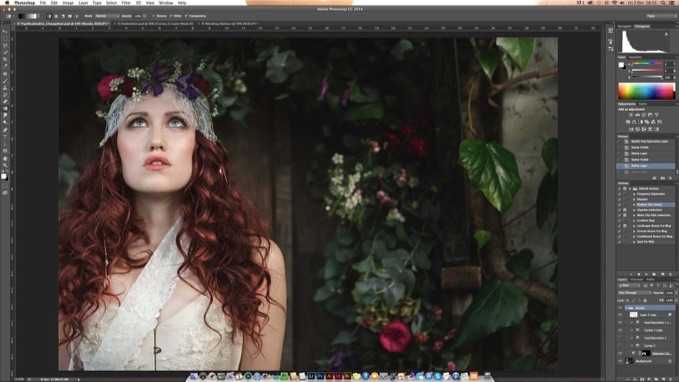Click the Color panel foreground swatch
This screenshot has width=679, height=382.
(x=621, y=65)
